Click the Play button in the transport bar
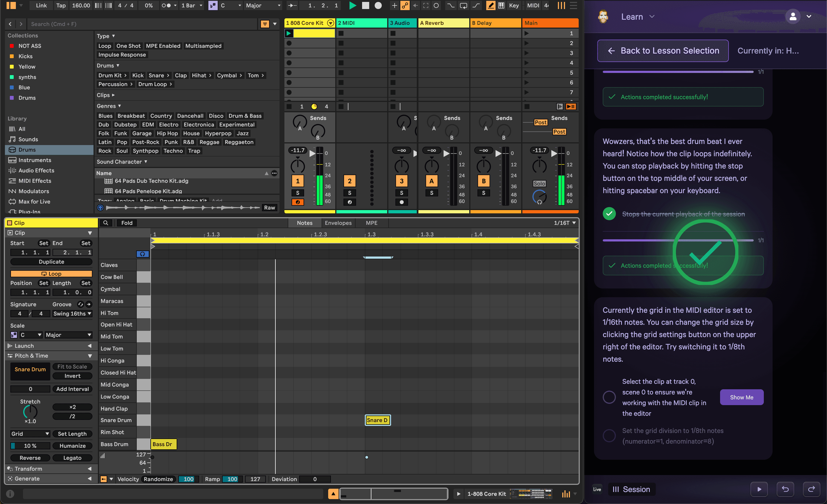 [353, 5]
